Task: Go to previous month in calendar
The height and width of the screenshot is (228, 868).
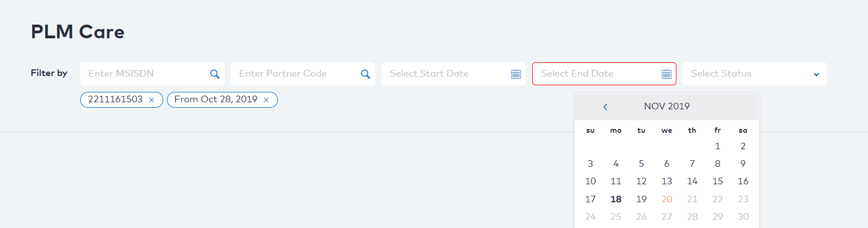Action: 605,107
